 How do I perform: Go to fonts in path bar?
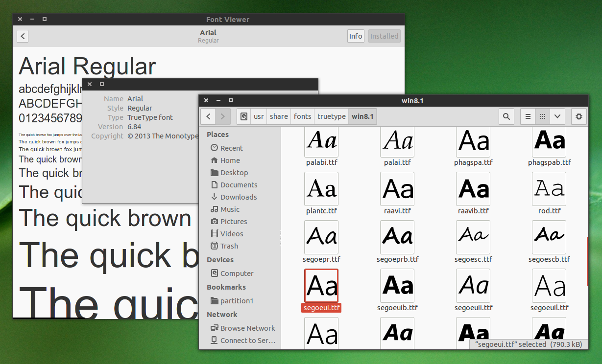tap(302, 116)
